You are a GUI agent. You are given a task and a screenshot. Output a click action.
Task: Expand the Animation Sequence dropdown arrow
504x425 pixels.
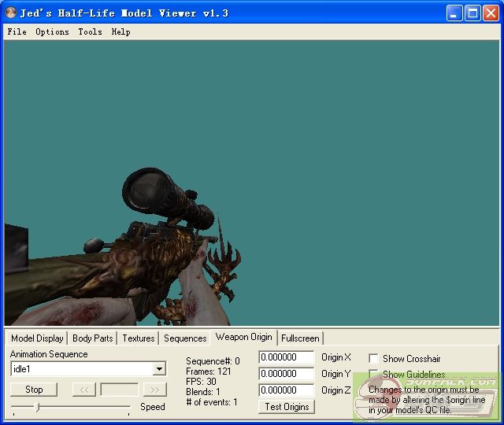tap(159, 369)
